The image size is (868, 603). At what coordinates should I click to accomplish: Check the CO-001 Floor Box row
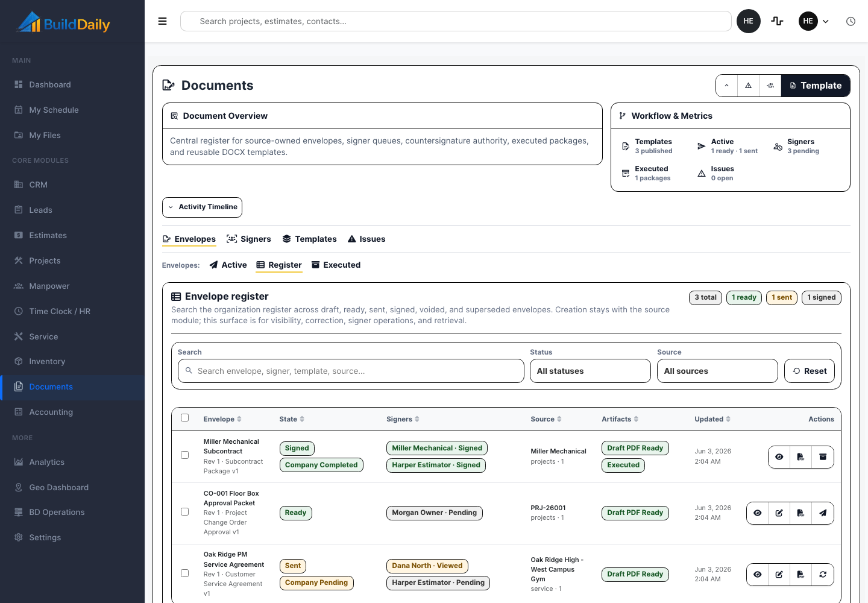[x=185, y=512]
